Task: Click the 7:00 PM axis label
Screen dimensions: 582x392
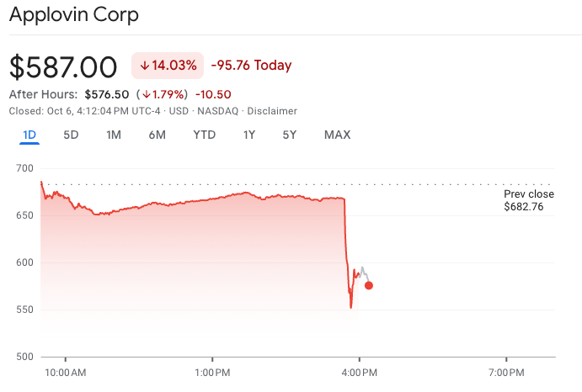Action: pyautogui.click(x=506, y=372)
